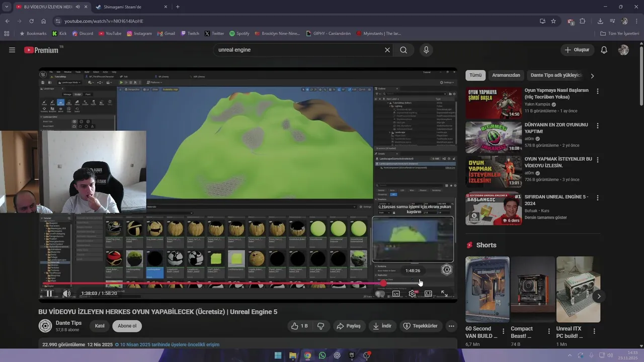Screen dimensions: 644x362
Task: Open Windows Start menu
Action: click(x=278, y=355)
